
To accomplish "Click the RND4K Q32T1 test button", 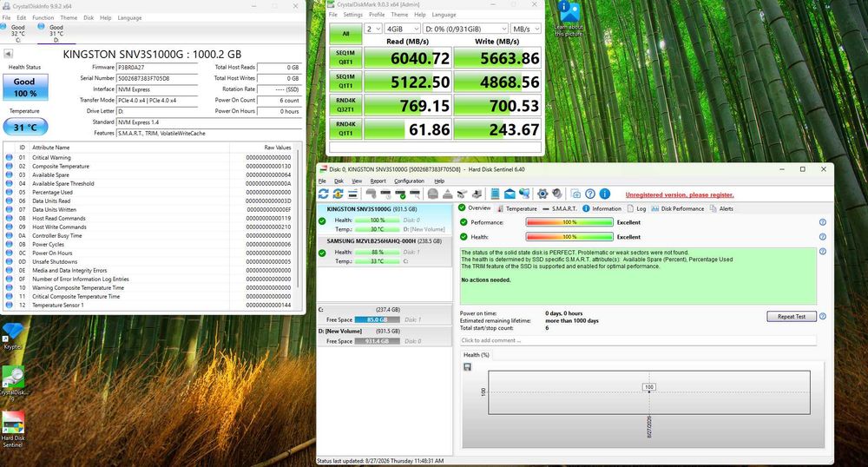I will [x=345, y=105].
